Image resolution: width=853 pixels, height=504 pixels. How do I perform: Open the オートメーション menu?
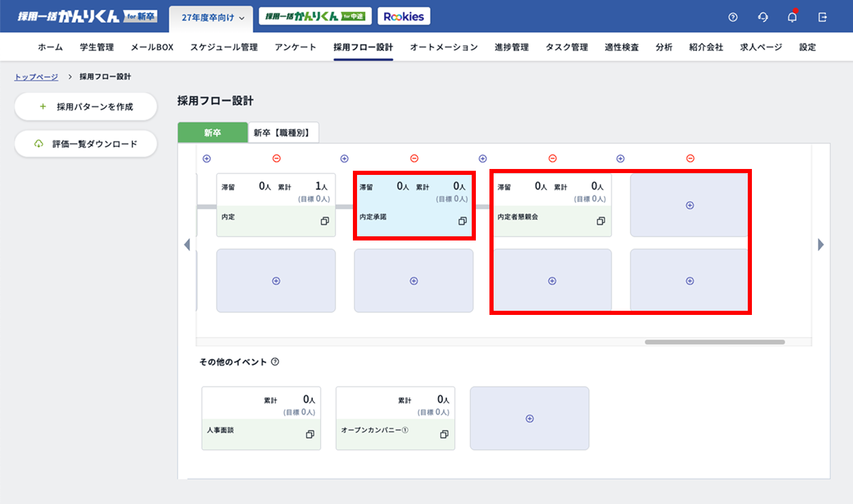(443, 47)
